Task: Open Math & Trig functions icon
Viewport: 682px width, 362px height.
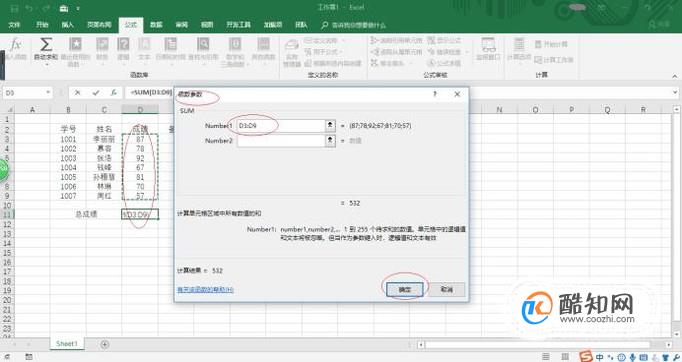Action: 235,45
